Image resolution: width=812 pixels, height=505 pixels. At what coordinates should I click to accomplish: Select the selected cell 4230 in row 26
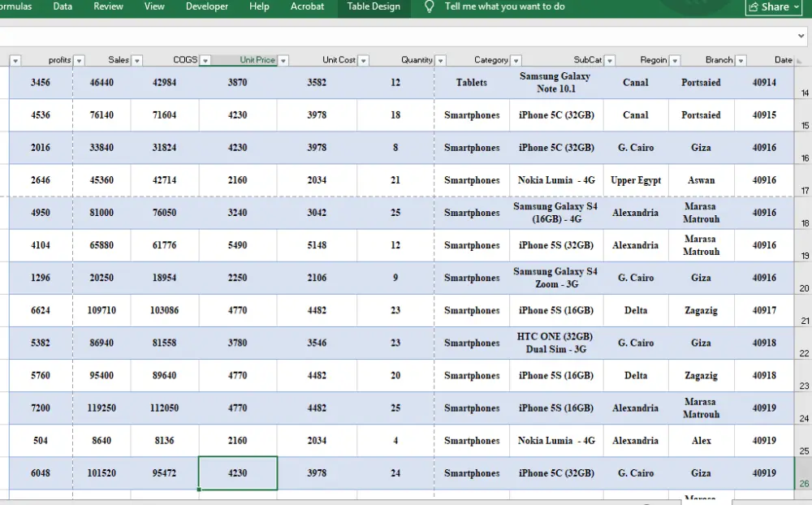pos(238,473)
